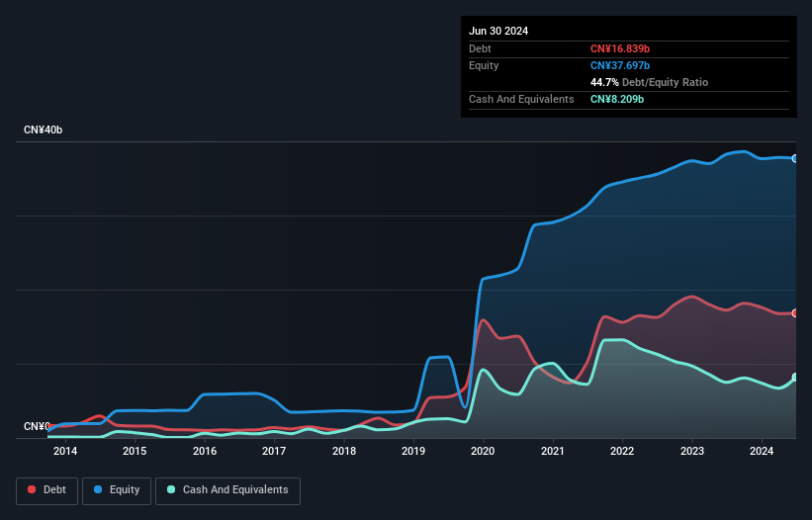
Task: Click the Cash And Equivalents tooltip label
Action: pos(521,99)
